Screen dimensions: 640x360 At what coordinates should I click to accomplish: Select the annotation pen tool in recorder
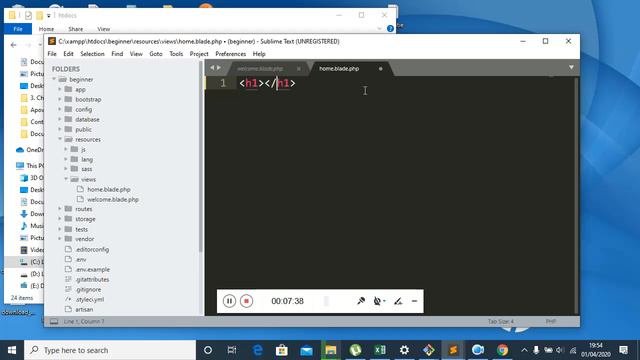(x=398, y=301)
